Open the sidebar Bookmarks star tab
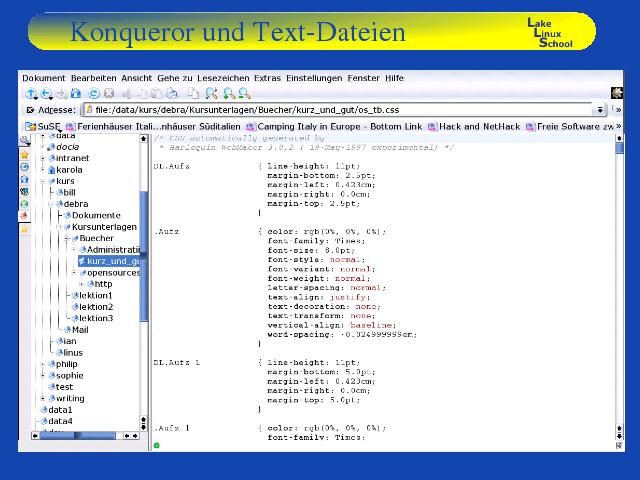The height and width of the screenshot is (480, 640). tap(24, 156)
